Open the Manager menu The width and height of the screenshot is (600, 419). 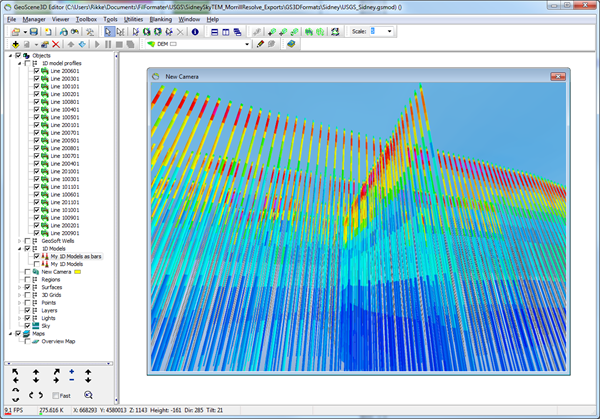point(34,19)
